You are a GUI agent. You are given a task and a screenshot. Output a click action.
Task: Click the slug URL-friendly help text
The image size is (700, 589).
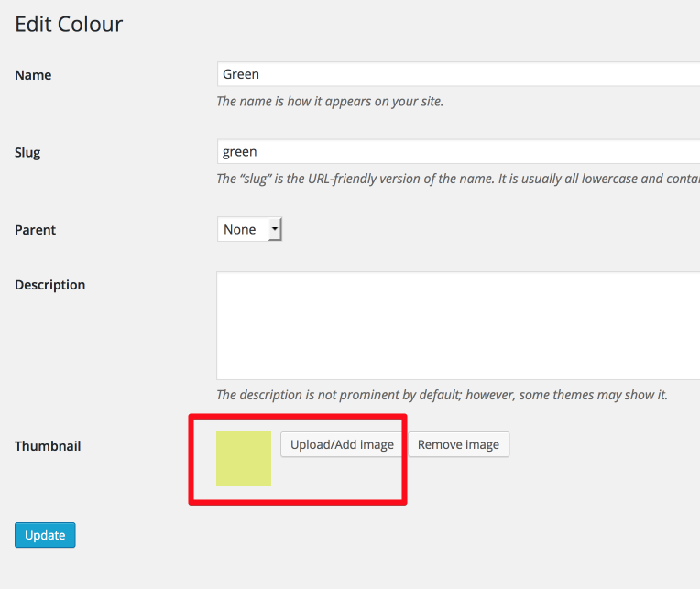[x=458, y=179]
